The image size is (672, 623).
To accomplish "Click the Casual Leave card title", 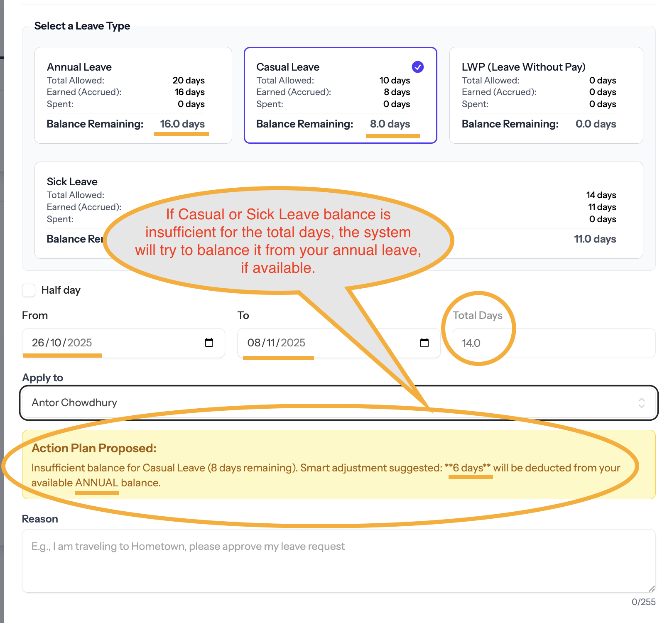I will [x=288, y=67].
